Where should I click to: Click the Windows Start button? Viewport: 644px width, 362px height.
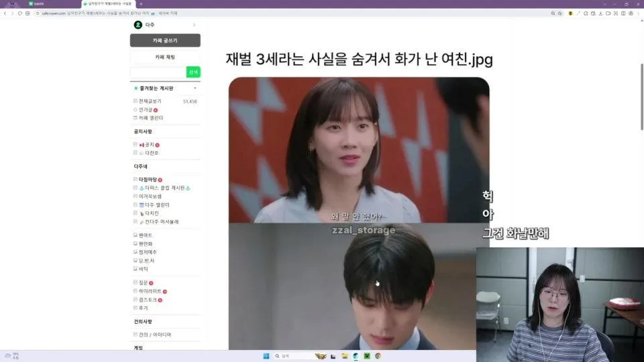coord(266,356)
